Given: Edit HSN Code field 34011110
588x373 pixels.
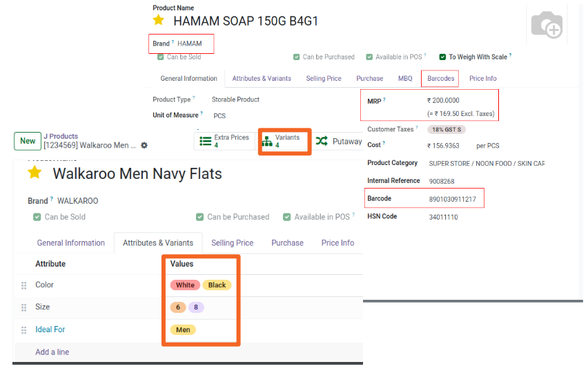Looking at the screenshot, I should 443,218.
